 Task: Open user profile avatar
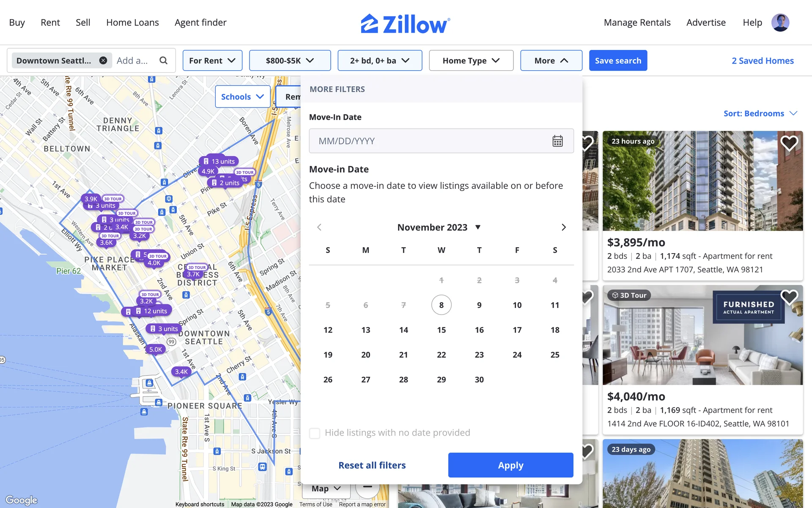pos(780,22)
